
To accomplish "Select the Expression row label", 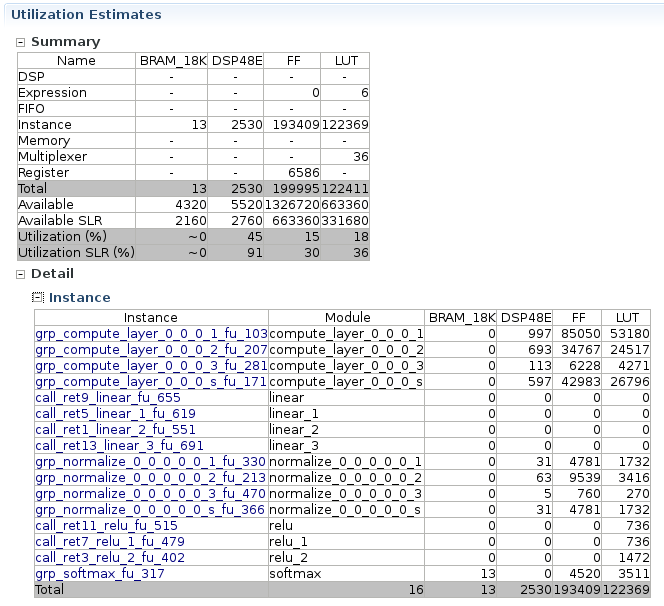I will click(53, 93).
